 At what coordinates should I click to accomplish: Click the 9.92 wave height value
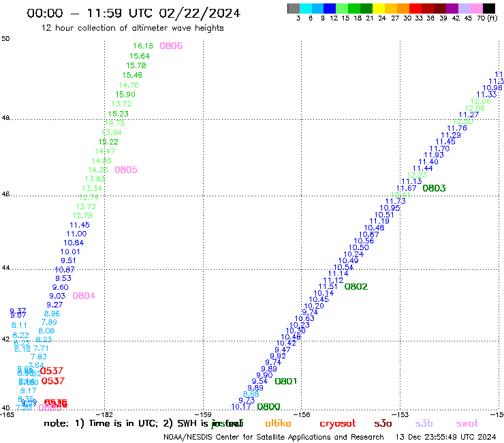coord(278,356)
